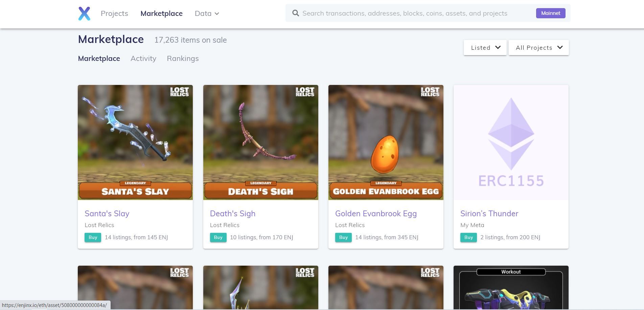This screenshot has height=310, width=644.
Task: Click '14 listings, from 145 ENJ' text
Action: point(136,238)
